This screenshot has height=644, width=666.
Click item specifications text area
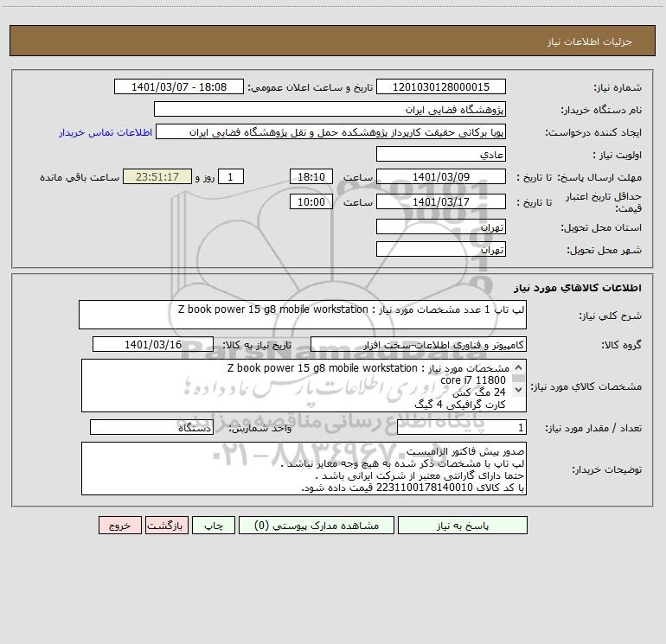pos(304,386)
